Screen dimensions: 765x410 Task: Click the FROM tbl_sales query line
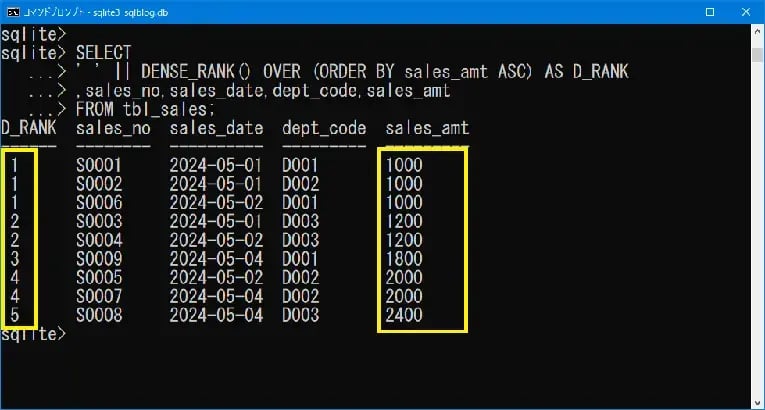(x=145, y=110)
